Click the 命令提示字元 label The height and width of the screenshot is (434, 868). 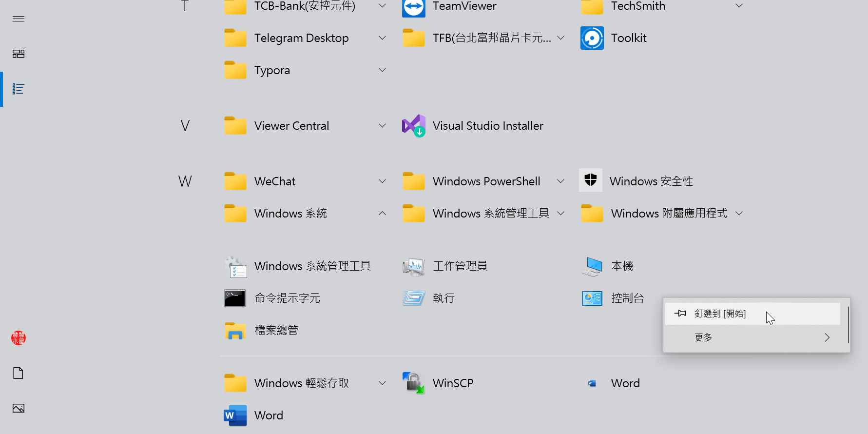coord(288,298)
